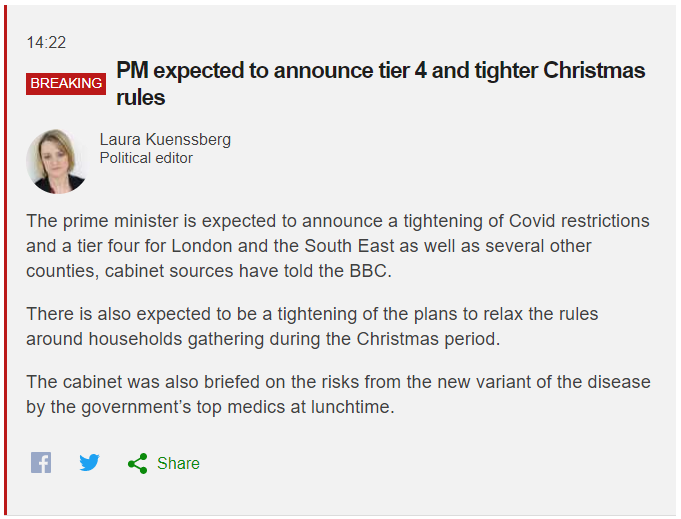The width and height of the screenshot is (681, 519).
Task: Select the Laura Kuenssberg author name
Action: pyautogui.click(x=165, y=140)
